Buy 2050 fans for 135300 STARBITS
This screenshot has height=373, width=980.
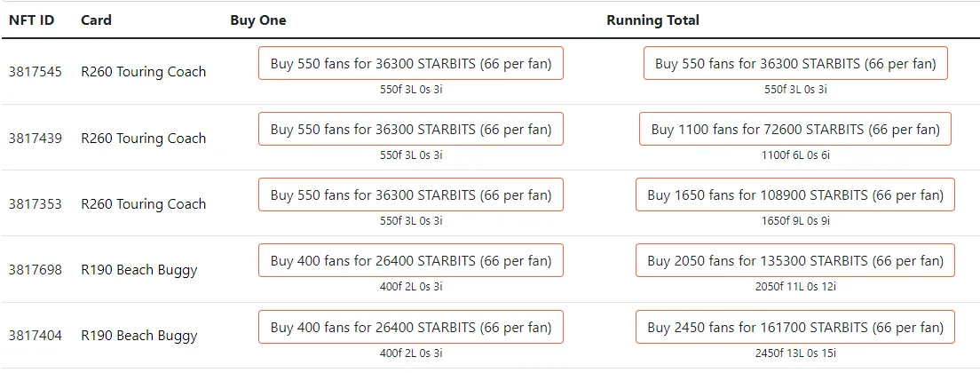point(795,260)
